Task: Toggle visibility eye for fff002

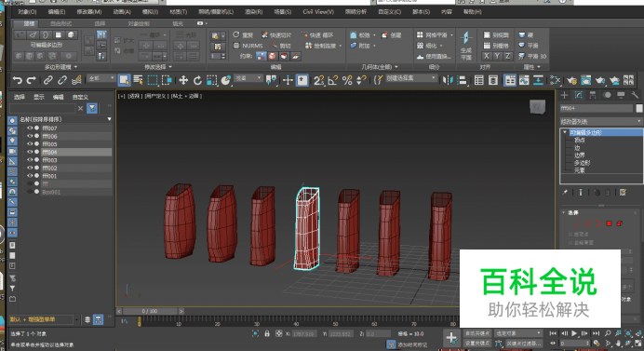Action: coord(30,168)
